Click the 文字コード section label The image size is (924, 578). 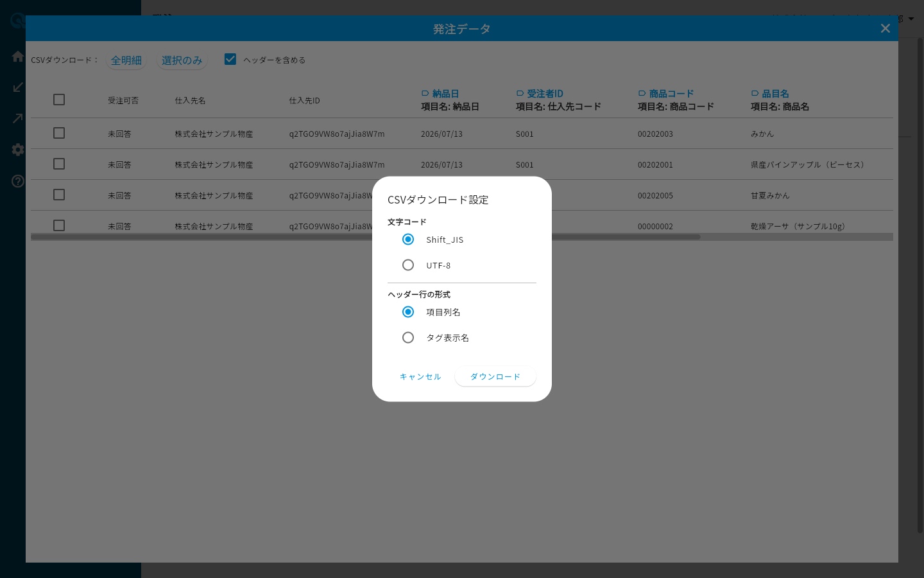[x=407, y=222]
